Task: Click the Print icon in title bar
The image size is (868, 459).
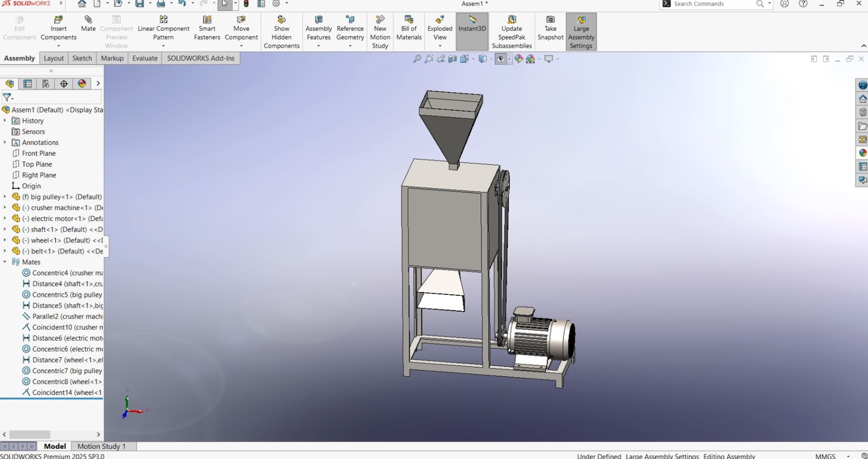Action: point(161,4)
